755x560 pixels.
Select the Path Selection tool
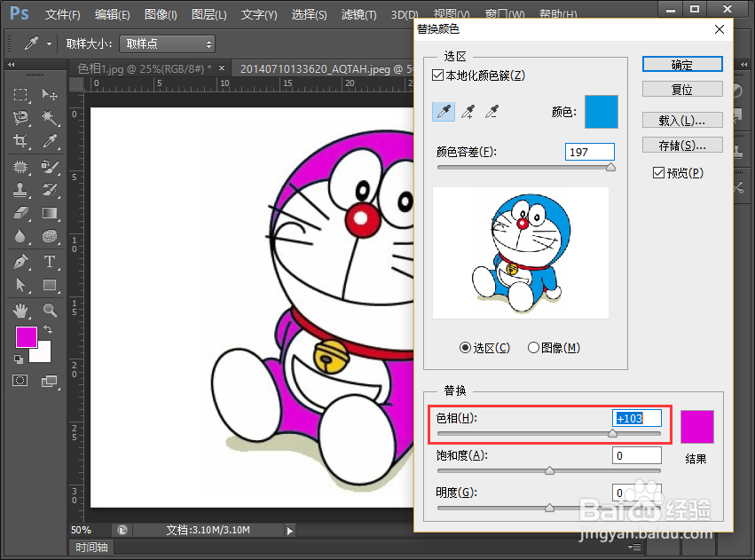tap(20, 285)
